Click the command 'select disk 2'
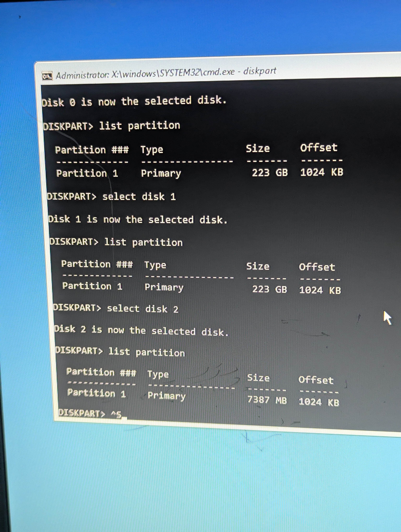The image size is (401, 532). coord(143,309)
